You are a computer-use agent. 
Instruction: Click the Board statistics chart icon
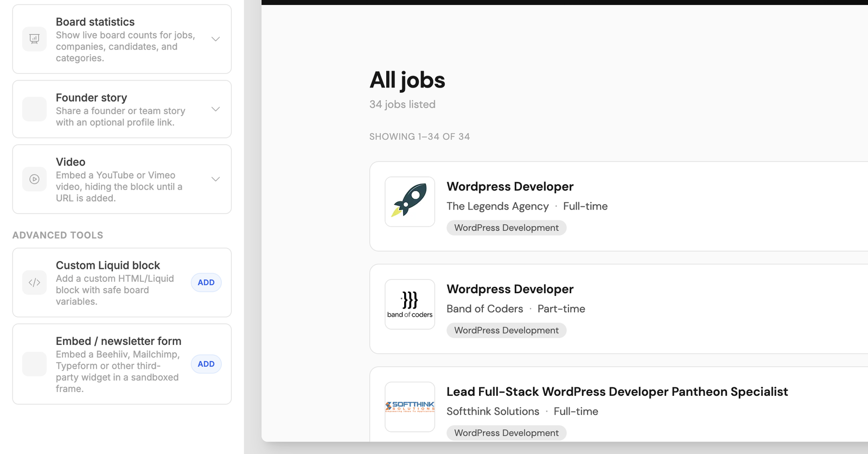(x=34, y=39)
